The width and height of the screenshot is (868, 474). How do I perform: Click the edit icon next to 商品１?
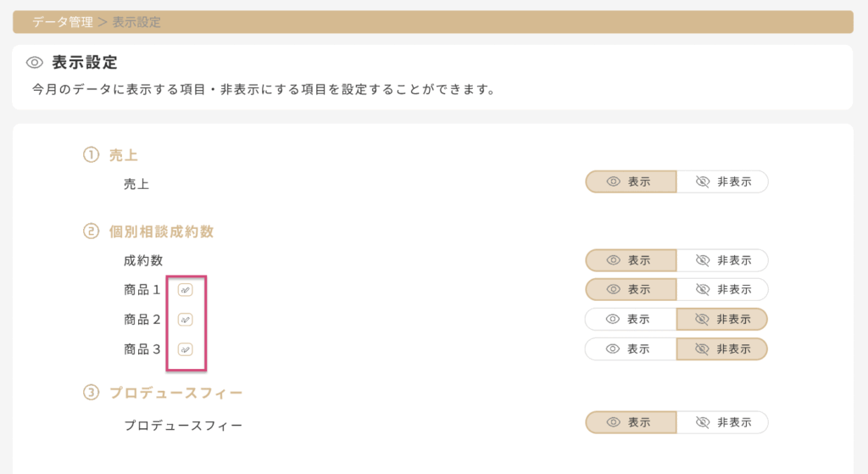[186, 290]
